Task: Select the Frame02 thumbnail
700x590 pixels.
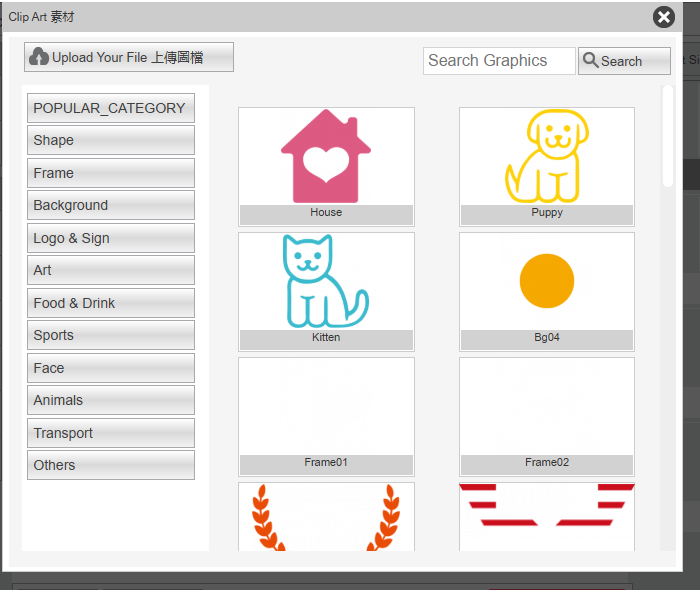Action: click(x=546, y=408)
